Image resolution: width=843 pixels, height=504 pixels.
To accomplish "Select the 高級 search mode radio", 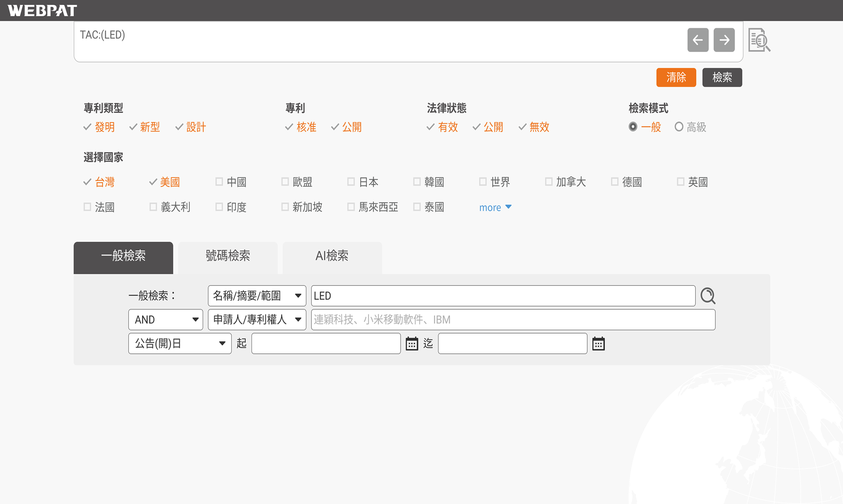I will (679, 127).
